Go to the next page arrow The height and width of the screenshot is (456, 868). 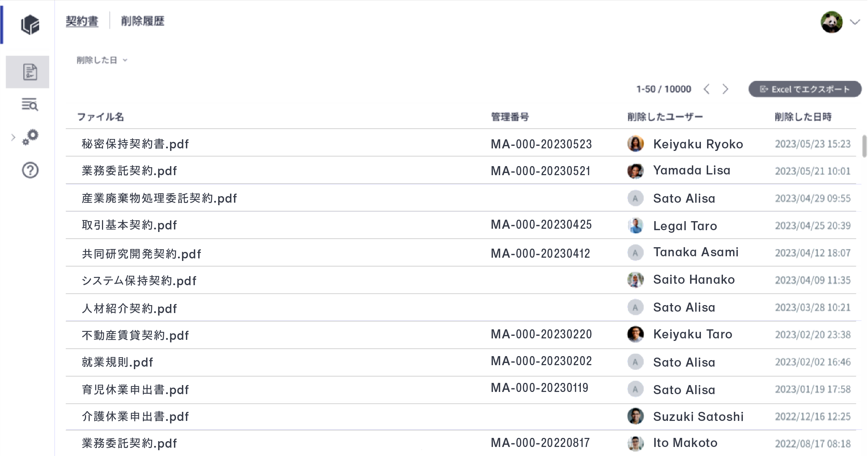click(x=725, y=89)
